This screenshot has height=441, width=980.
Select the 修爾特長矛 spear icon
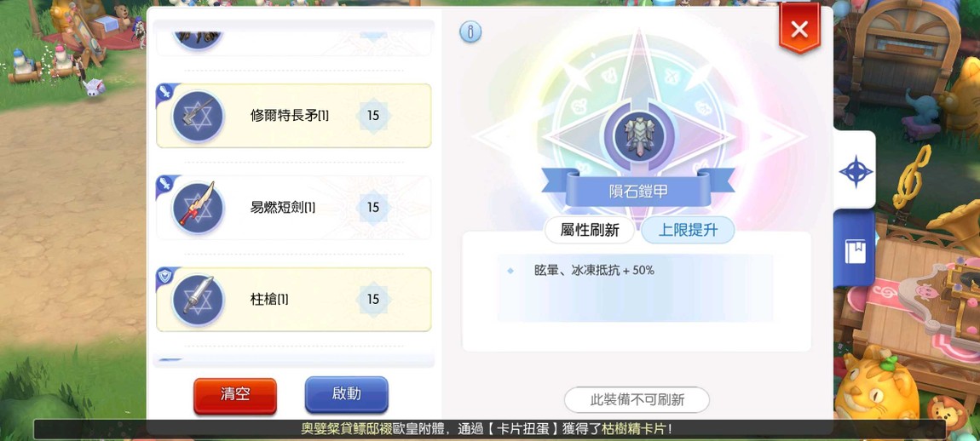[198, 116]
